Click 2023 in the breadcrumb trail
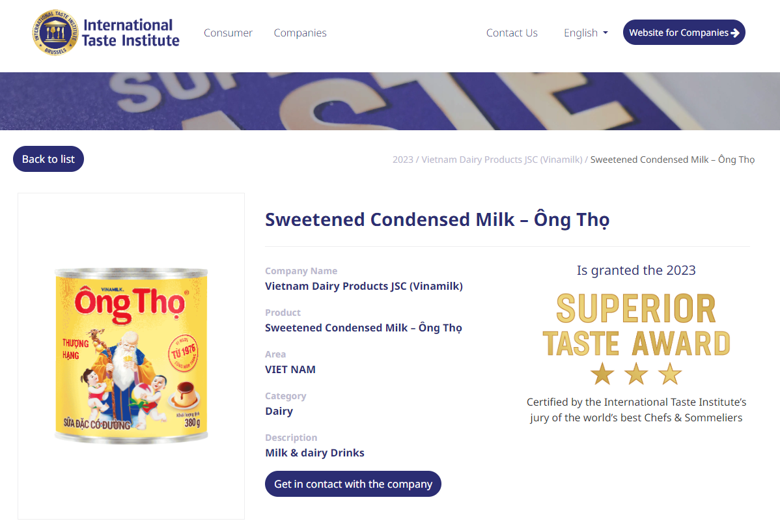Screen dimensions: 780x532 click(x=402, y=159)
